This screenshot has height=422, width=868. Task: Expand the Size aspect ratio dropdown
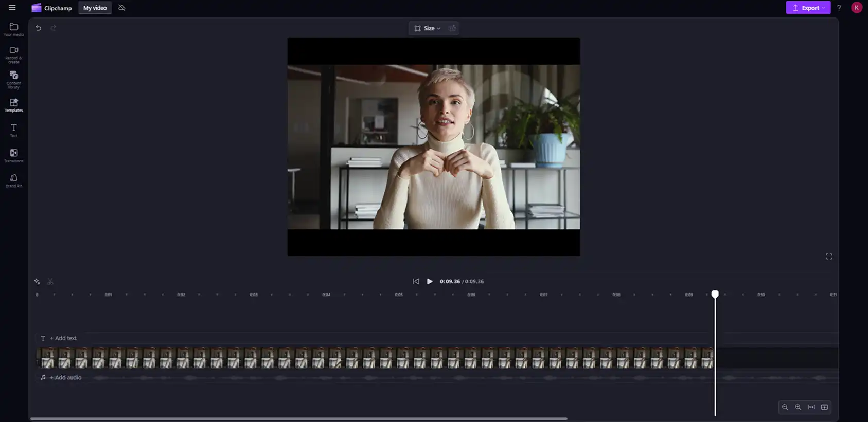pos(428,28)
